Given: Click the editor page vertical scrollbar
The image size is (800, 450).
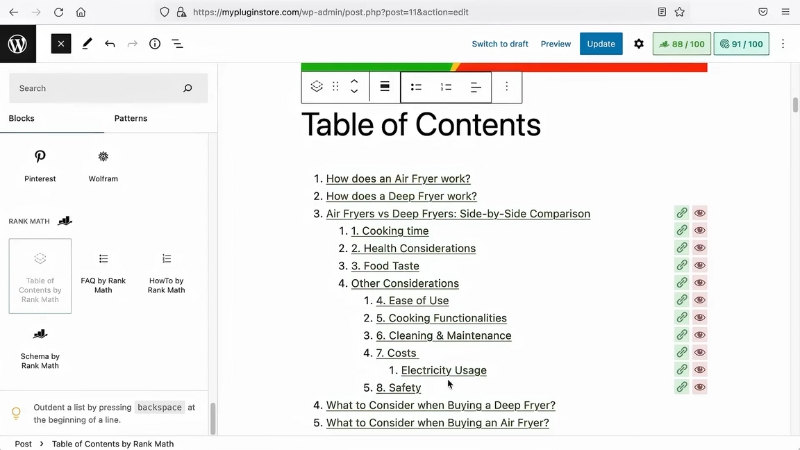Looking at the screenshot, I should [x=795, y=105].
